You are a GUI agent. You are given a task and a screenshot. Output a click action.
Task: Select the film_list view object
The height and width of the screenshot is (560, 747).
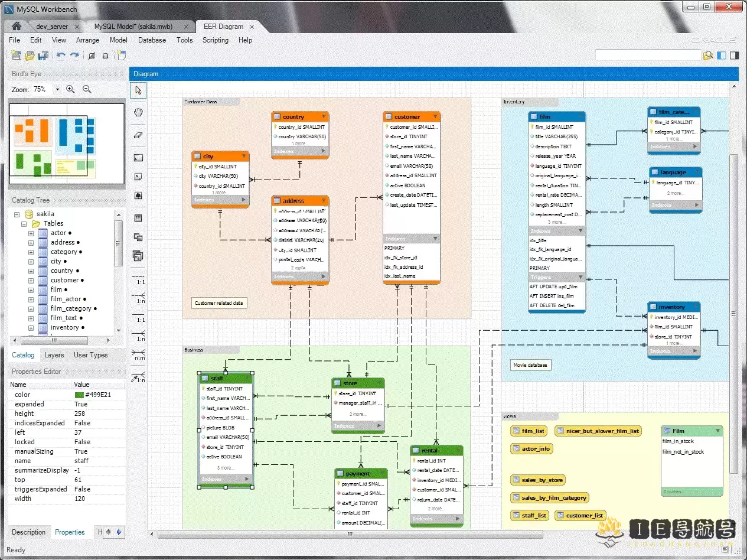point(529,431)
